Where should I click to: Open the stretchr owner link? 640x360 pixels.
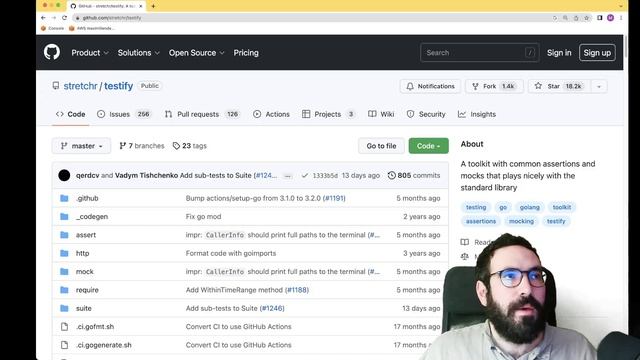tap(80, 86)
